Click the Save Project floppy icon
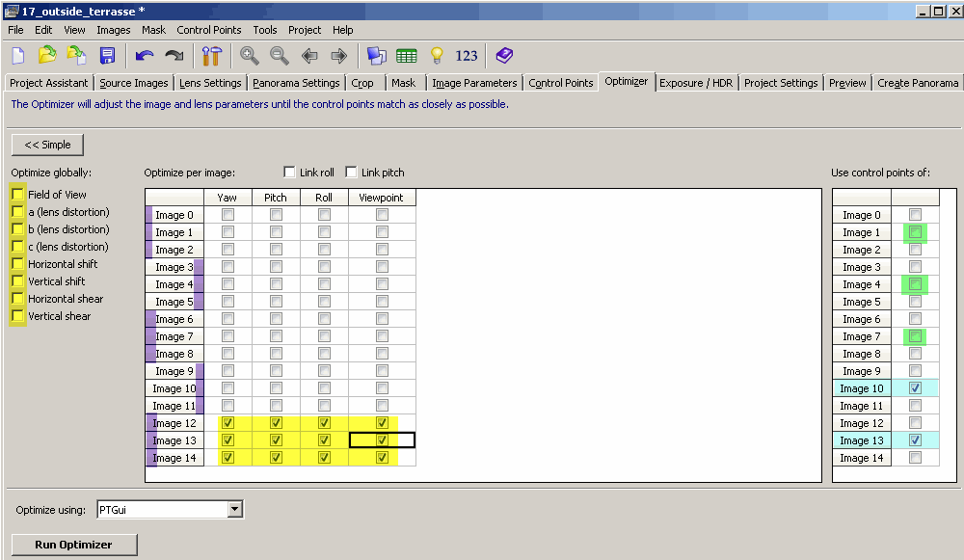This screenshot has width=964, height=560. coord(107,55)
